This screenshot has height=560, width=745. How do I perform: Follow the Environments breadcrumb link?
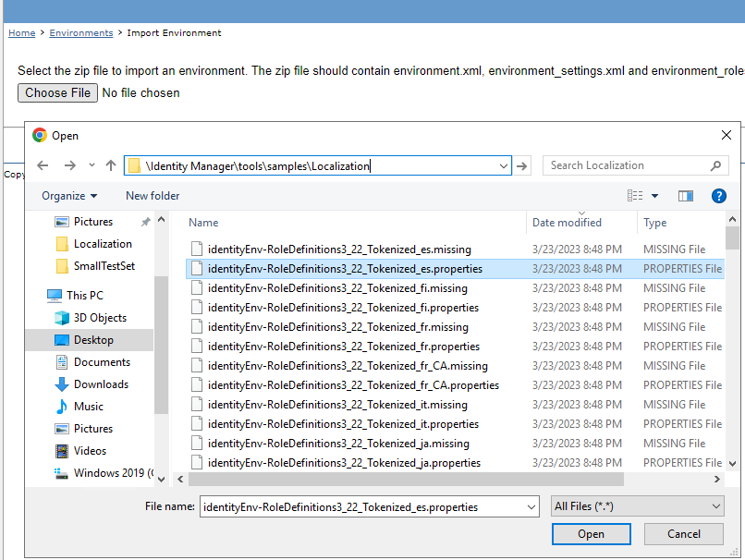pyautogui.click(x=81, y=32)
